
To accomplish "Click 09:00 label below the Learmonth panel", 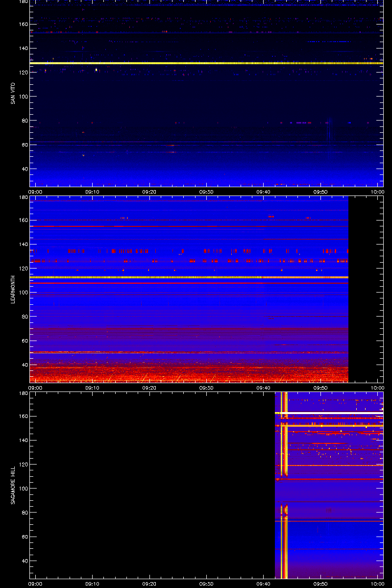I will [x=35, y=388].
